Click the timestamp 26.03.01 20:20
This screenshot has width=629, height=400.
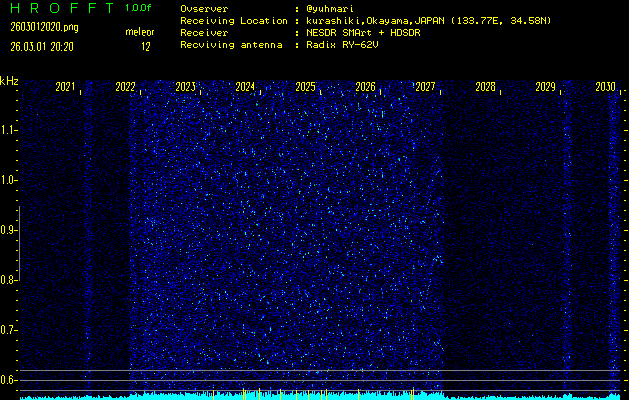click(x=42, y=47)
